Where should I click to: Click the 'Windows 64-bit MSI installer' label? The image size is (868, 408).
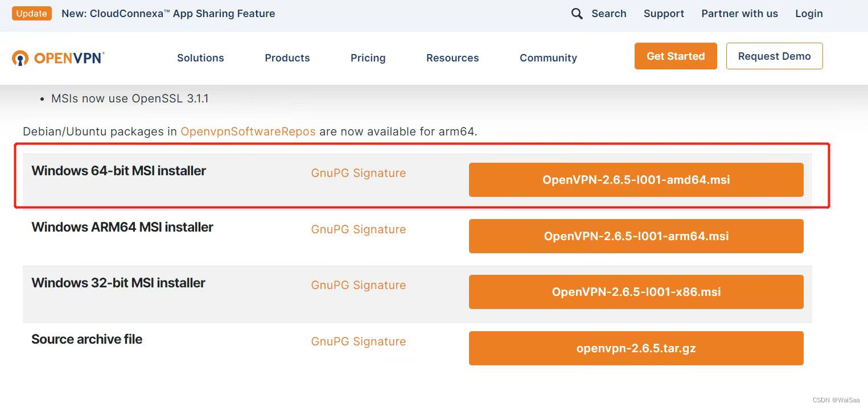(118, 171)
